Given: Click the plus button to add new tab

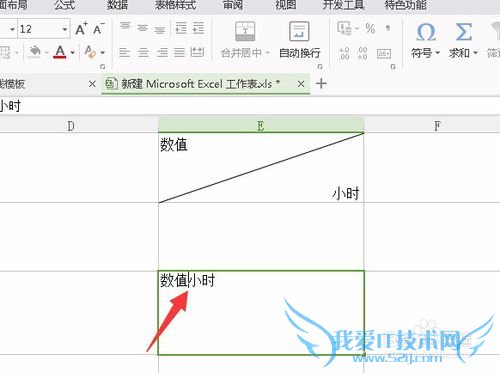Looking at the screenshot, I should (x=321, y=83).
